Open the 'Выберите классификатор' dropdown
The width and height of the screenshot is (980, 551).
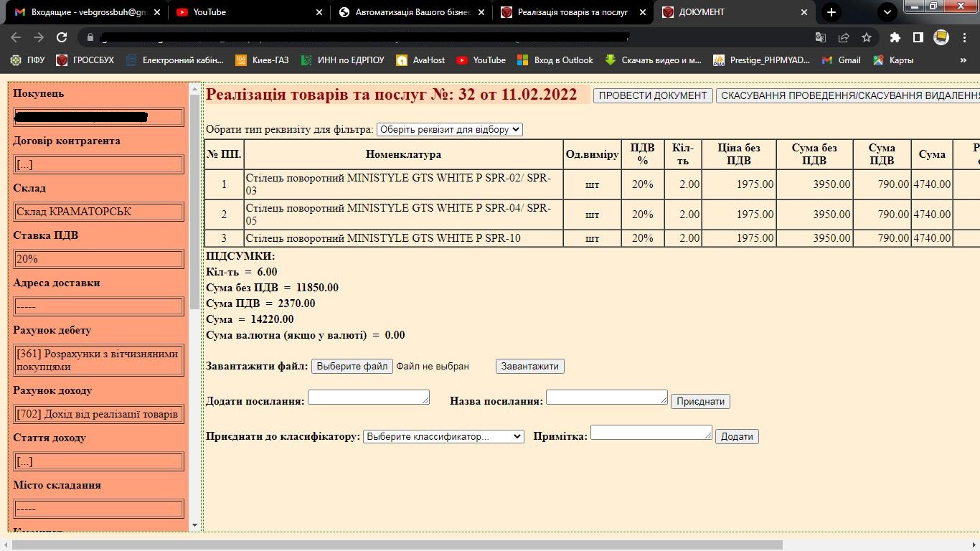tap(443, 436)
